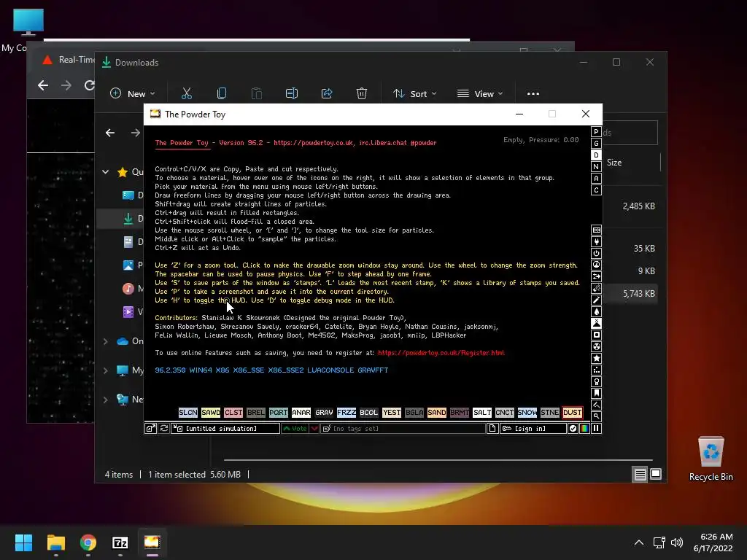This screenshot has width=747, height=560.
Task: Toggle the P quick option
Action: (596, 132)
